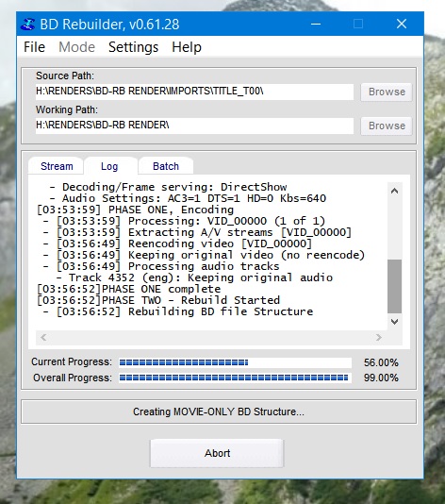Click inside the Working Path field
The image size is (445, 504).
tap(194, 126)
